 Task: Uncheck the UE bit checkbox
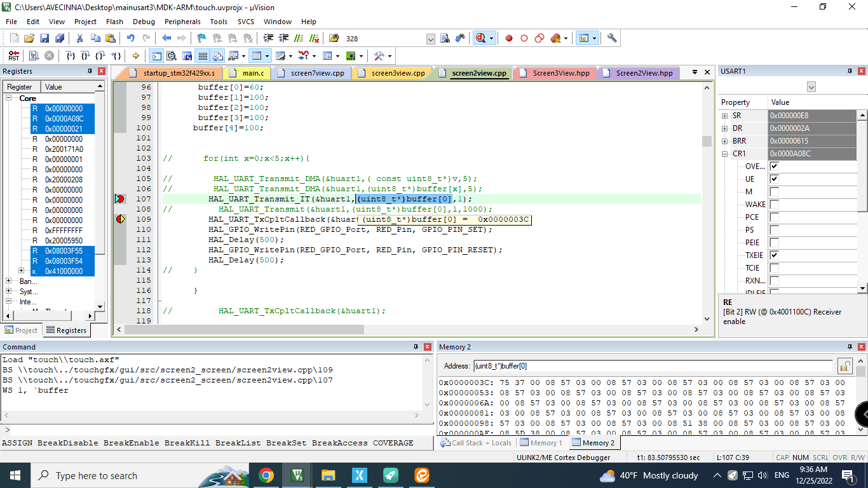774,179
